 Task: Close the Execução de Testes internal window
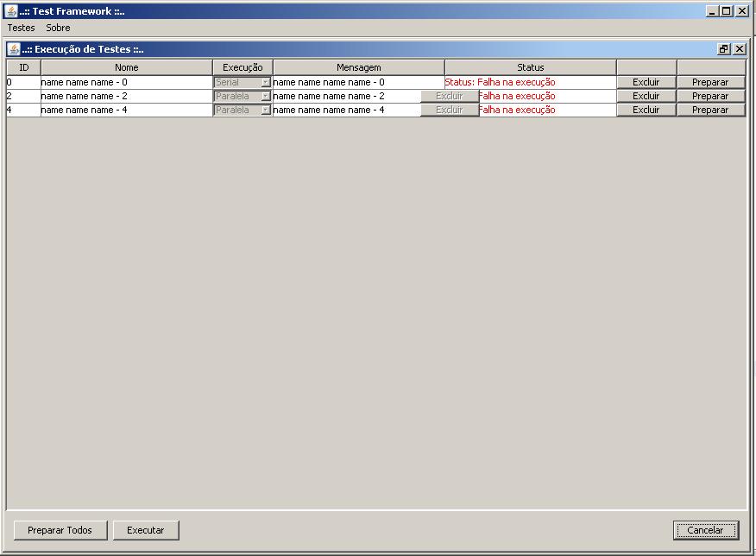point(740,48)
